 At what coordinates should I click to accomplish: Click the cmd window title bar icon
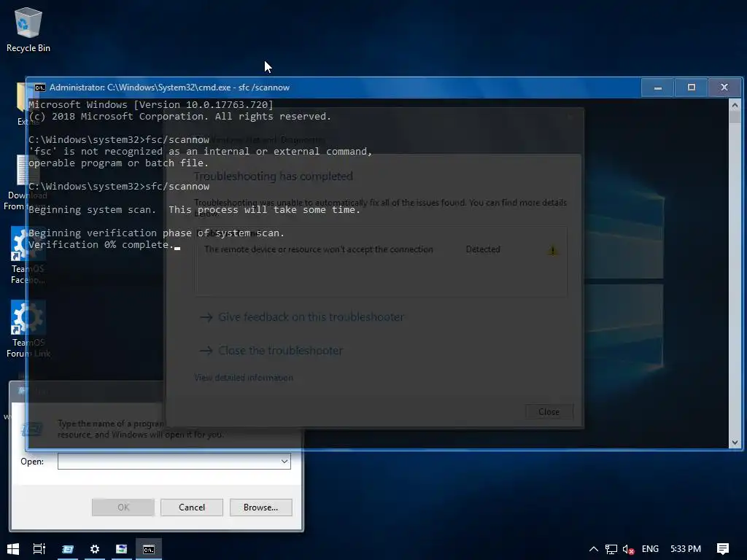(x=40, y=87)
